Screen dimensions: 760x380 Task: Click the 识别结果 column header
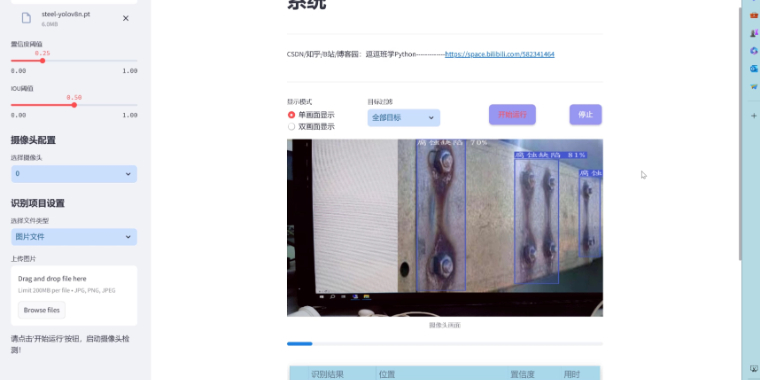point(328,374)
